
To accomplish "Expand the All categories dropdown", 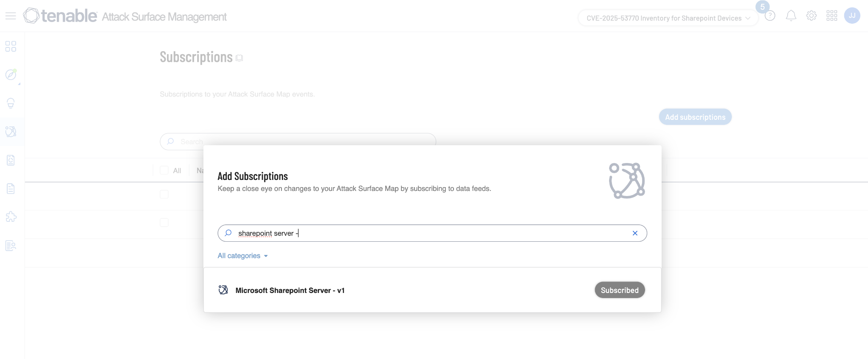I will click(x=242, y=256).
